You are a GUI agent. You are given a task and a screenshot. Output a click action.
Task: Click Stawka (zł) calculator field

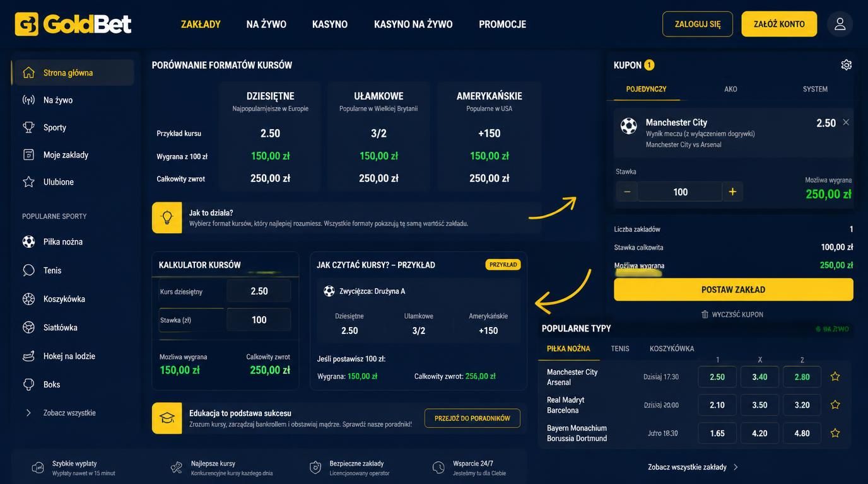pos(259,320)
